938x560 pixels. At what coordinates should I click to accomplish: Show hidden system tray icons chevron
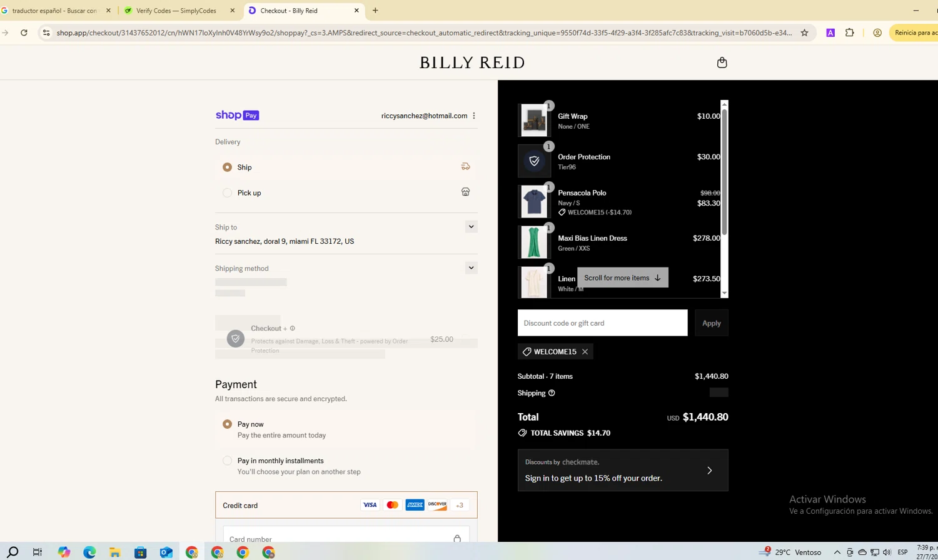837,552
